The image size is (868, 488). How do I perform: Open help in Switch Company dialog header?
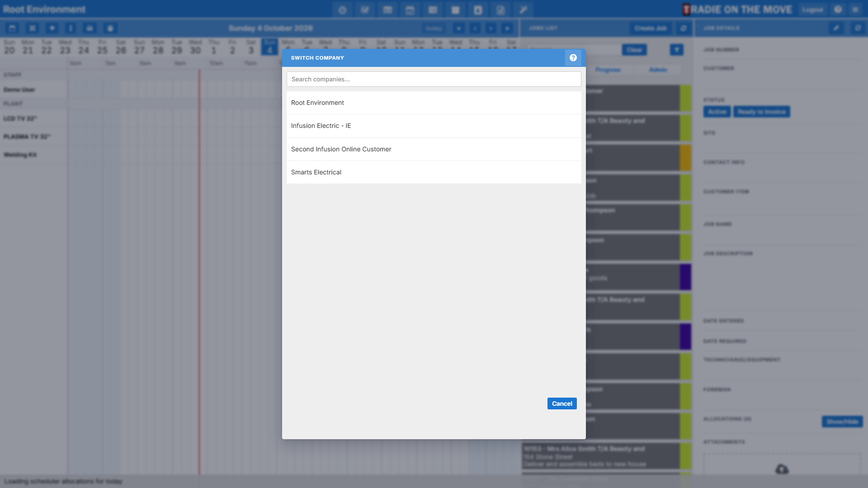[x=573, y=58]
